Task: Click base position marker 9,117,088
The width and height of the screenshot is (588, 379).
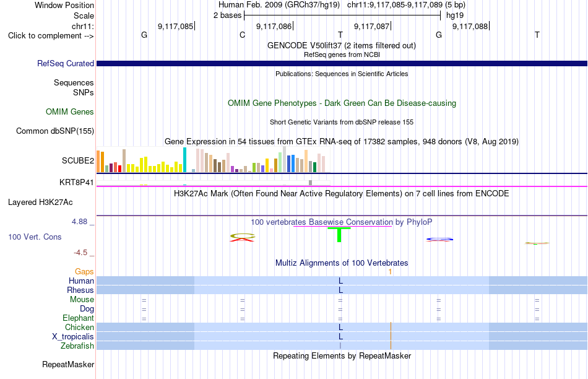Action: pyautogui.click(x=470, y=26)
